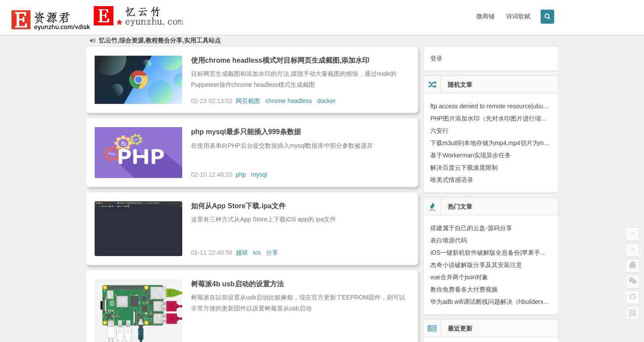Select the php tag
Image resolution: width=644 pixels, height=342 pixels.
point(241,175)
